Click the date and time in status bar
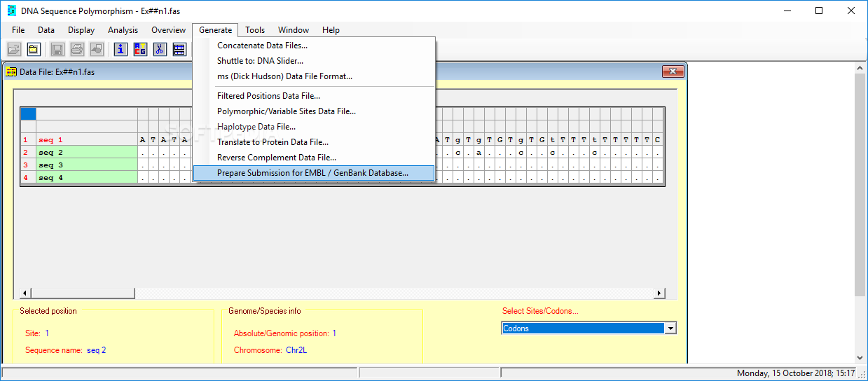The width and height of the screenshot is (868, 381). click(x=796, y=373)
